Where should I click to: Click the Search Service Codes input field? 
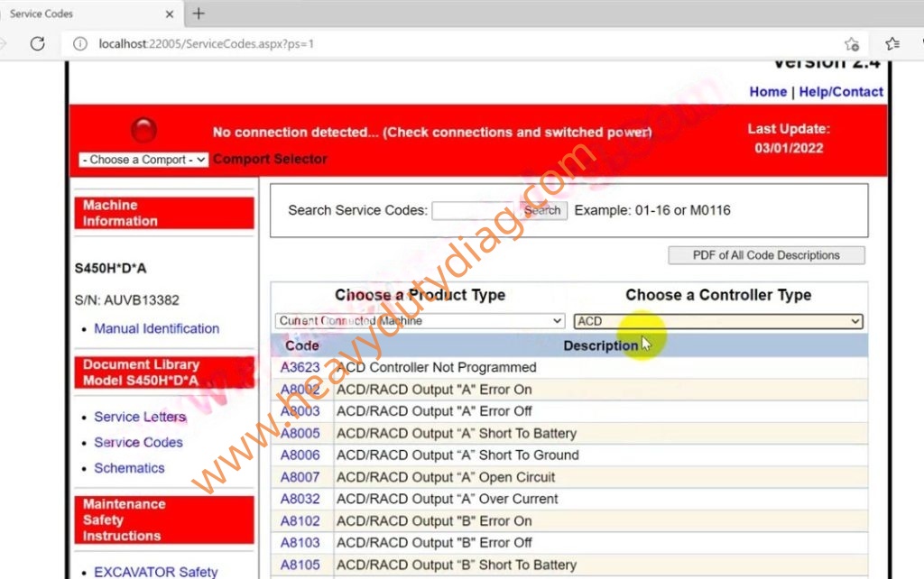(475, 210)
